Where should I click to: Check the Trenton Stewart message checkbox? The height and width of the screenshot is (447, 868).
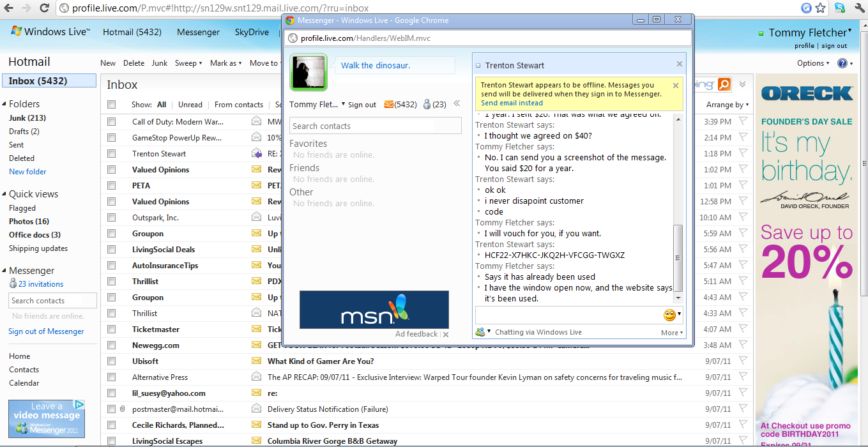point(112,153)
